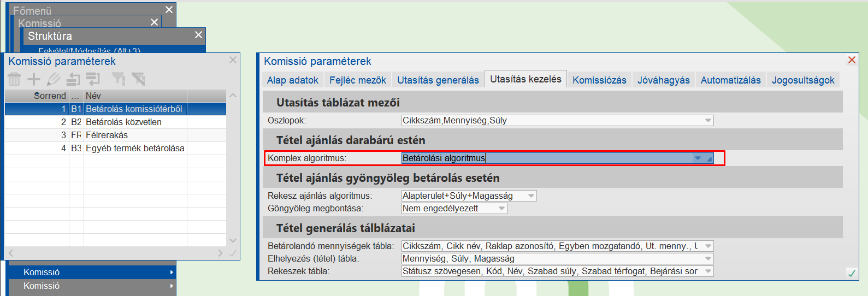Click the trash delete icon
868x296 pixels.
click(14, 79)
